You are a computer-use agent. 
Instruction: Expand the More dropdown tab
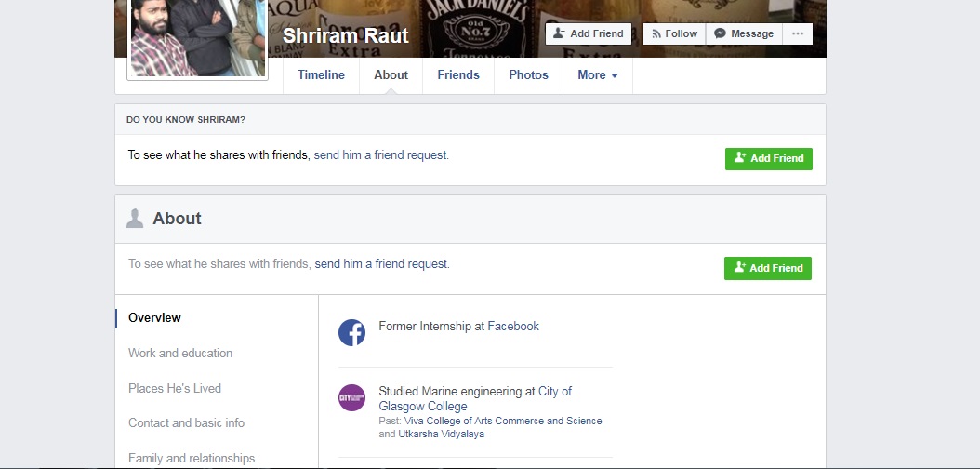[x=597, y=75]
